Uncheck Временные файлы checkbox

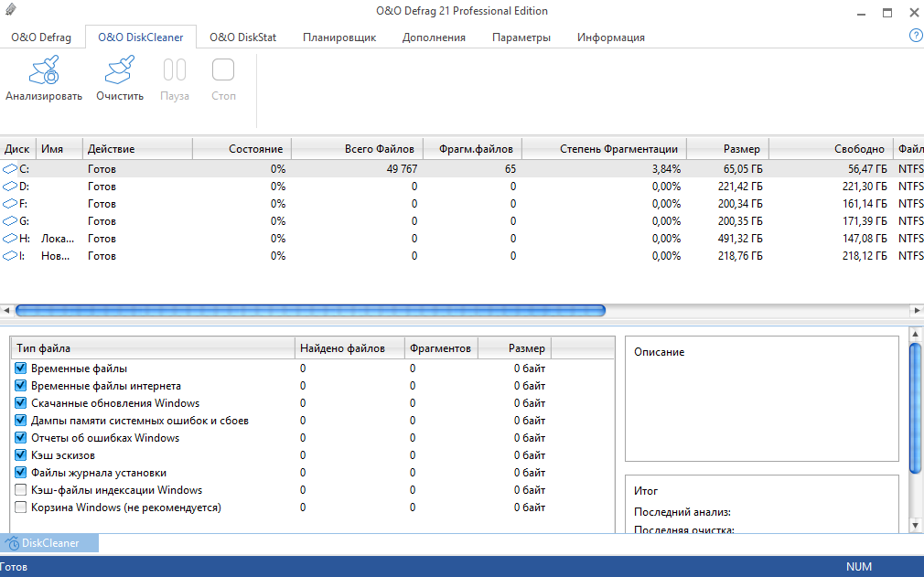point(21,368)
